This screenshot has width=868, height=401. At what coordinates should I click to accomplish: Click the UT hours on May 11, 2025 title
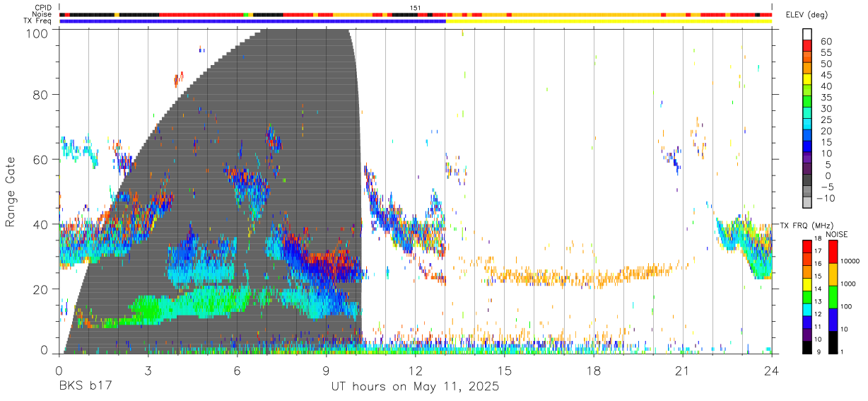(x=416, y=387)
